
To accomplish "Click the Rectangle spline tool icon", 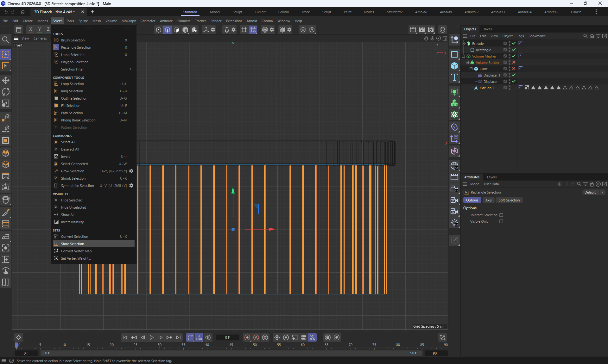I will pyautogui.click(x=454, y=54).
